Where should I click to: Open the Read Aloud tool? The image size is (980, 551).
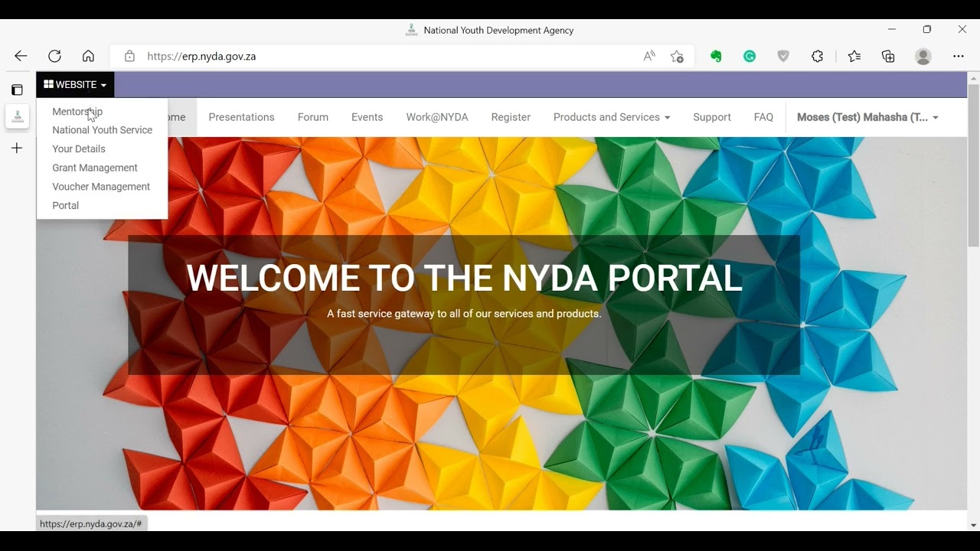tap(649, 56)
